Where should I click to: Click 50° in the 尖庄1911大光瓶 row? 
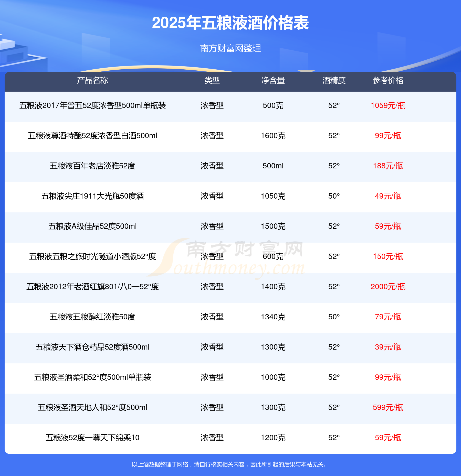point(334,196)
